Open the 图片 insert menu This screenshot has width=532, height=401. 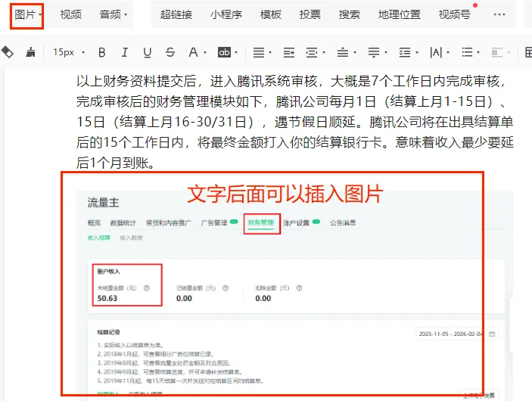point(26,15)
